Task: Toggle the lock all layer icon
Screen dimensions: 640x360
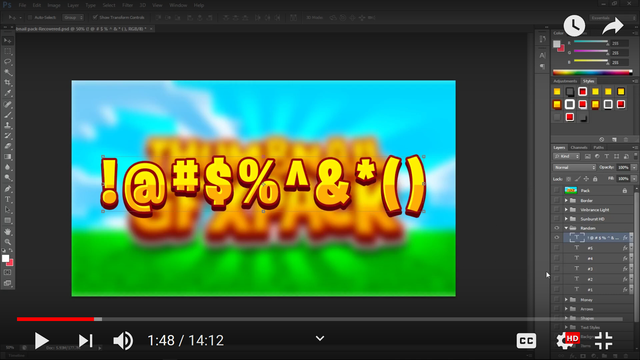Action: click(595, 179)
